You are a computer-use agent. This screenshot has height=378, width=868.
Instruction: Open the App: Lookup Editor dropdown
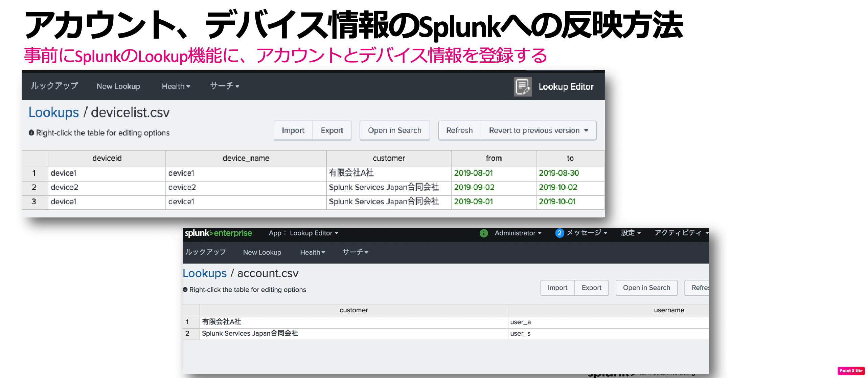click(303, 233)
